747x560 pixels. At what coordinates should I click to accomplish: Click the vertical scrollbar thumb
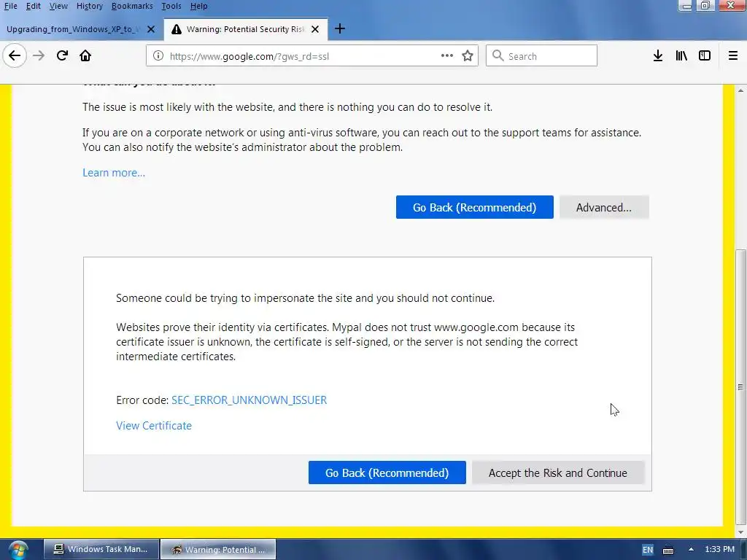[740, 386]
